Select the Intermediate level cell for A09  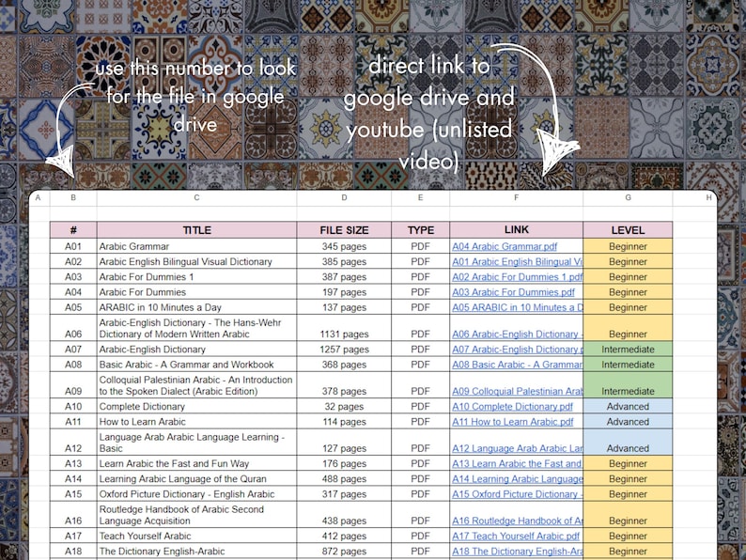tap(628, 385)
